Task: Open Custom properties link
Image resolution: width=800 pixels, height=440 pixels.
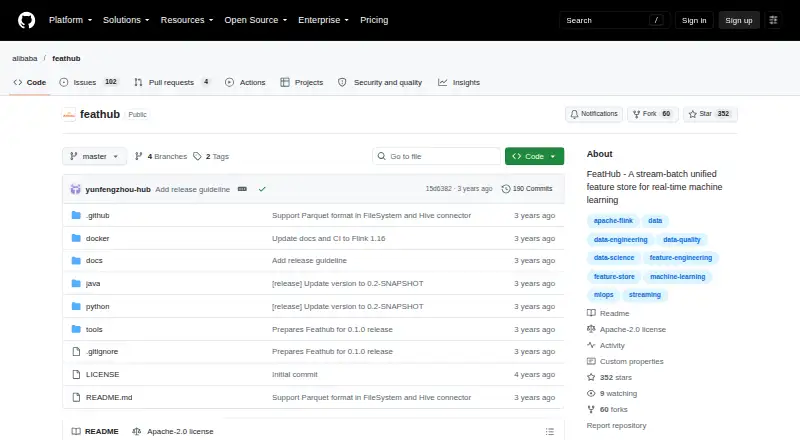Action: [x=632, y=361]
